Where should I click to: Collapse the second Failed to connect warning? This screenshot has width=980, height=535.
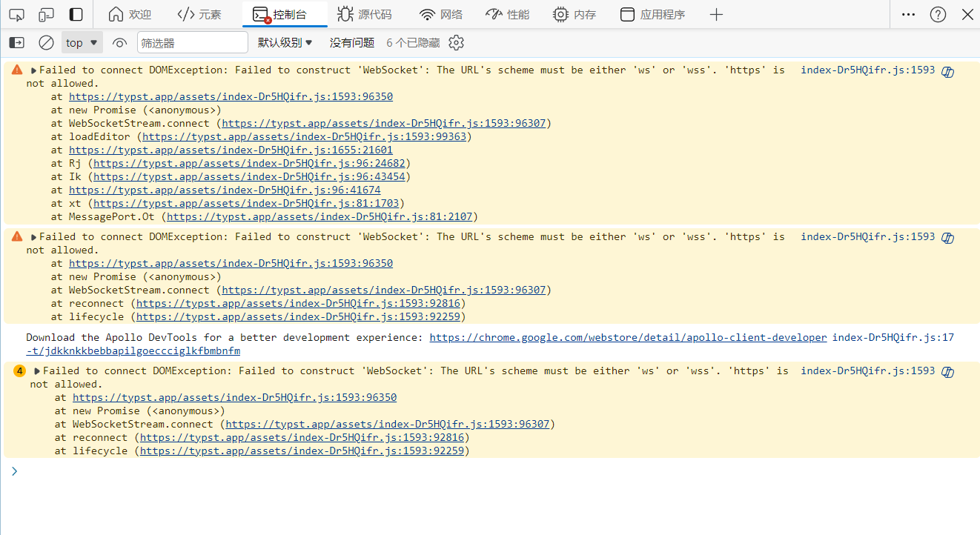[34, 237]
